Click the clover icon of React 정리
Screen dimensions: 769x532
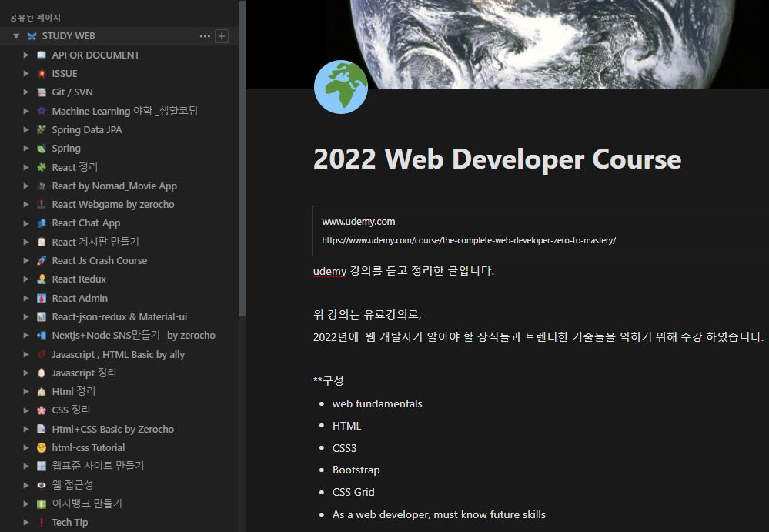42,167
